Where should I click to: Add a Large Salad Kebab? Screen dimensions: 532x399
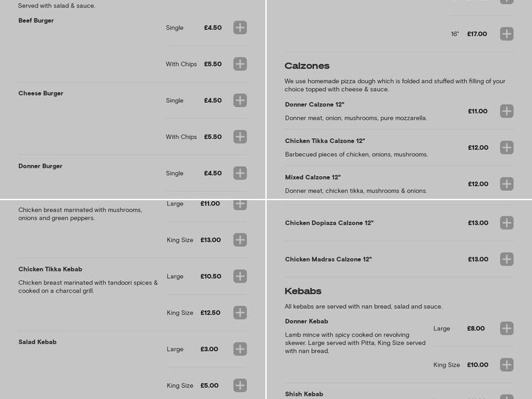pyautogui.click(x=239, y=348)
